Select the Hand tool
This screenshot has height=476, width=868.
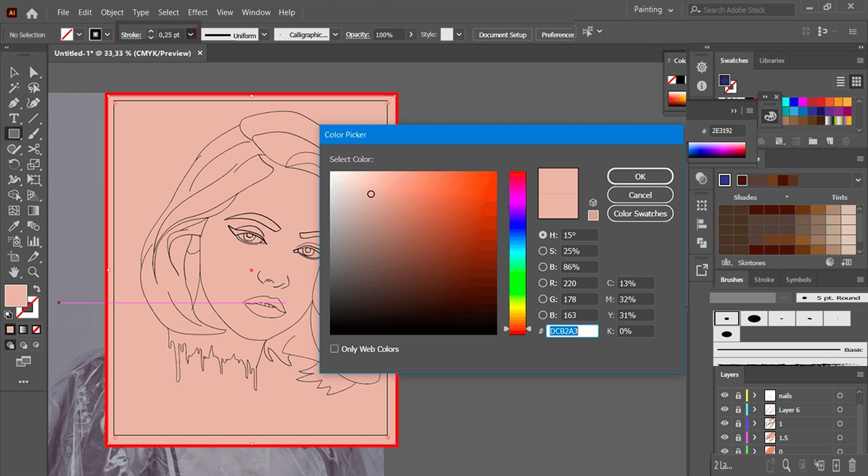pyautogui.click(x=14, y=273)
